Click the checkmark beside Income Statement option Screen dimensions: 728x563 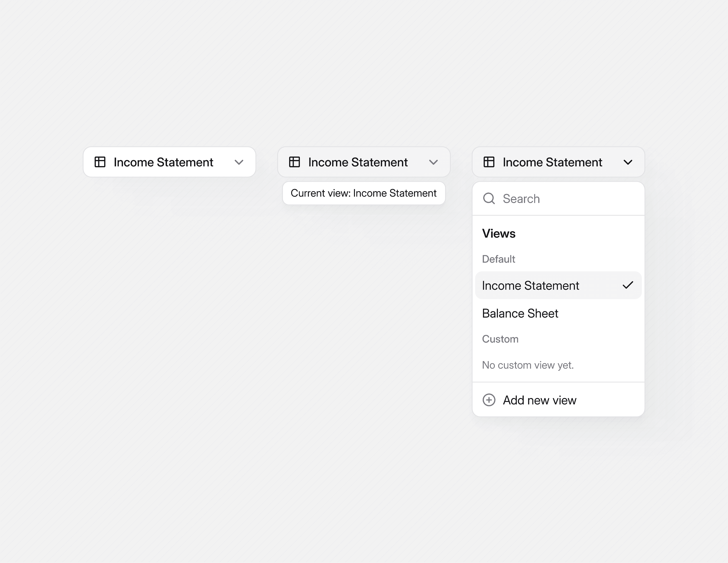click(628, 285)
